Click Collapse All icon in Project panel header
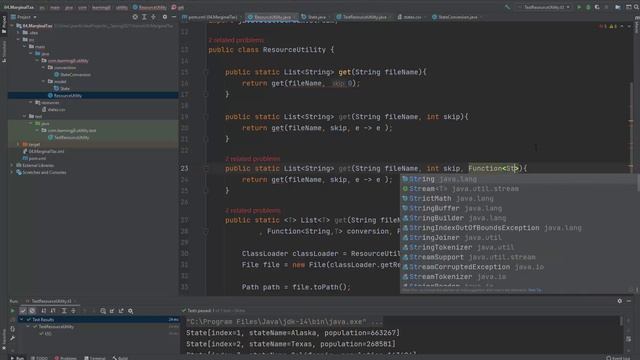 [x=153, y=17]
